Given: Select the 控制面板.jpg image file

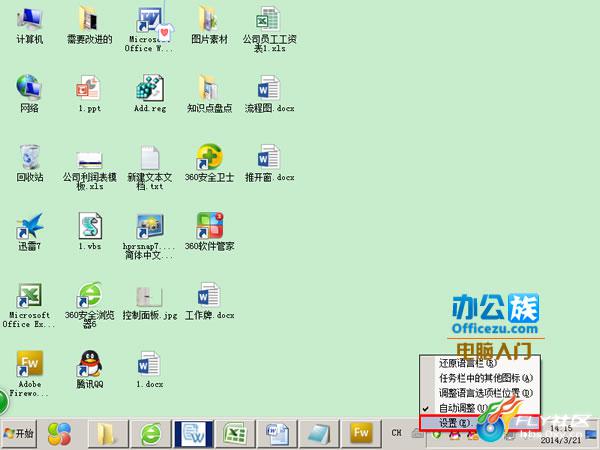Looking at the screenshot, I should click(x=150, y=302).
